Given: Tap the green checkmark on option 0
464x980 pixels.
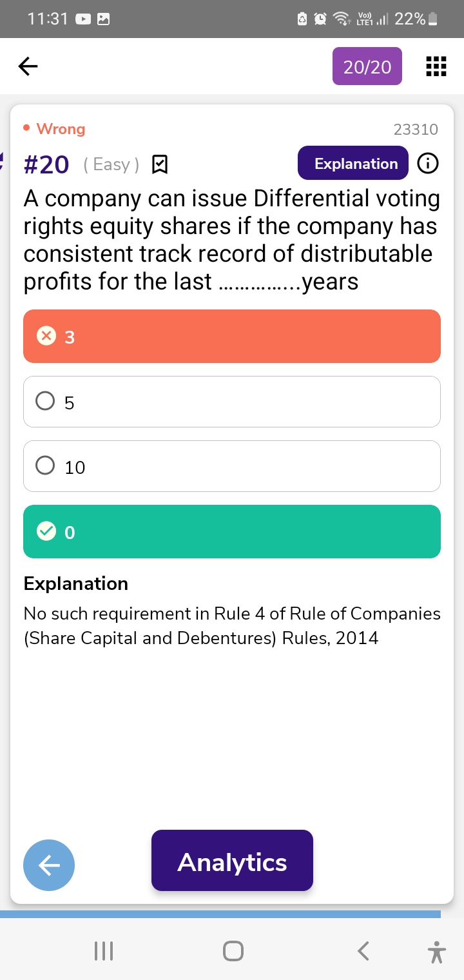Looking at the screenshot, I should point(46,532).
